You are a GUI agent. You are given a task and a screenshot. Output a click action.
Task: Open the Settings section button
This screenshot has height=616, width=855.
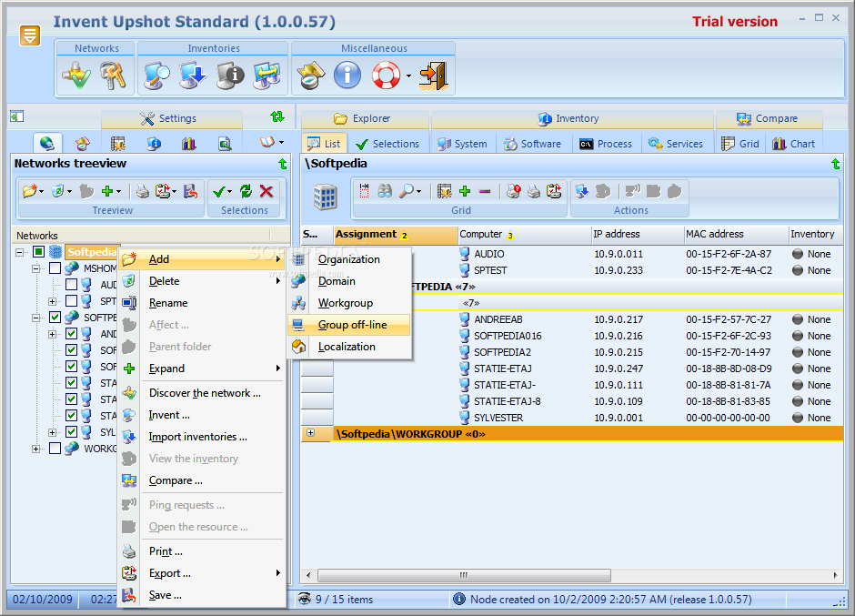(x=172, y=118)
